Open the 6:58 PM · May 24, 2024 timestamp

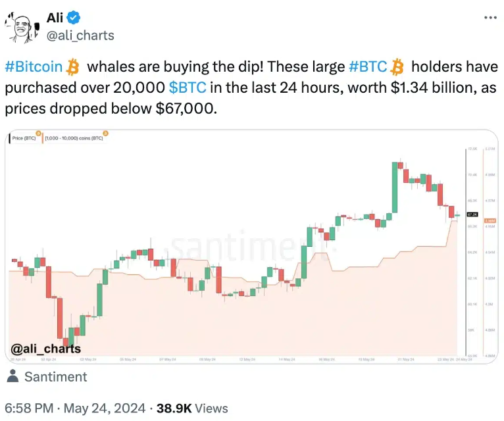[x=75, y=408]
